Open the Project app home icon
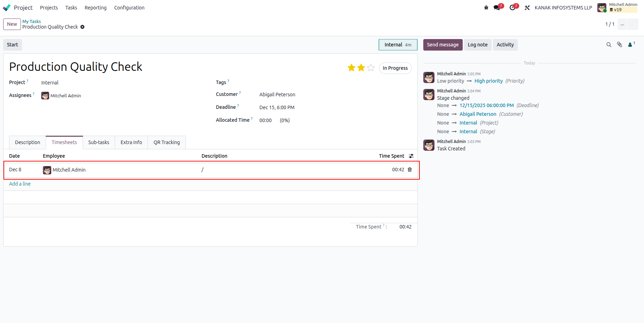 (7, 8)
